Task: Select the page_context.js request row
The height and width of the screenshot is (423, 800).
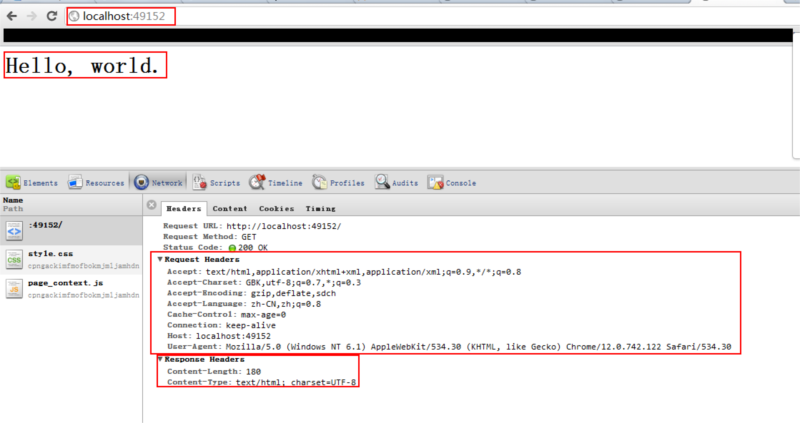Action: pos(71,288)
